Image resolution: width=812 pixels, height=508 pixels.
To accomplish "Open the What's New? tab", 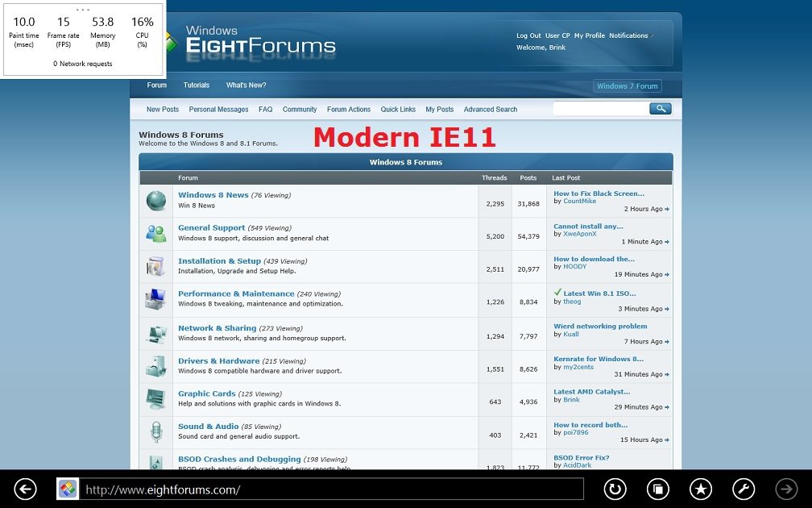I will pos(246,85).
